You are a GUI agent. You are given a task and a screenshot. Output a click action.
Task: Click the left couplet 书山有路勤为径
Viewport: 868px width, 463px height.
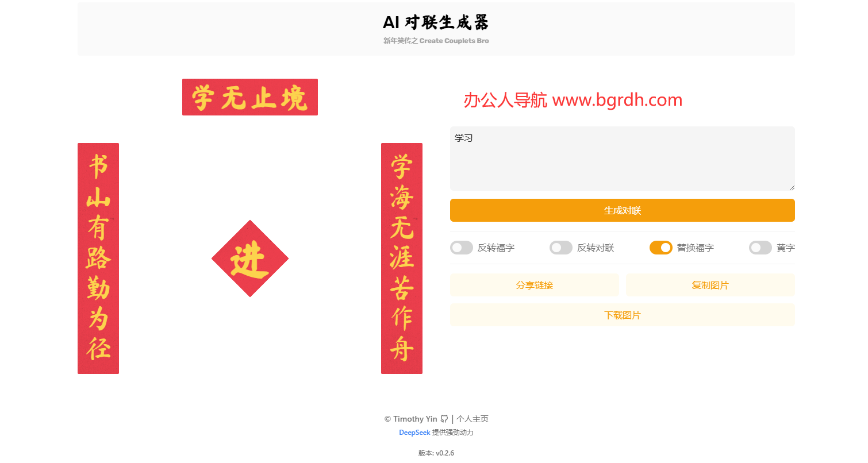[x=98, y=258]
